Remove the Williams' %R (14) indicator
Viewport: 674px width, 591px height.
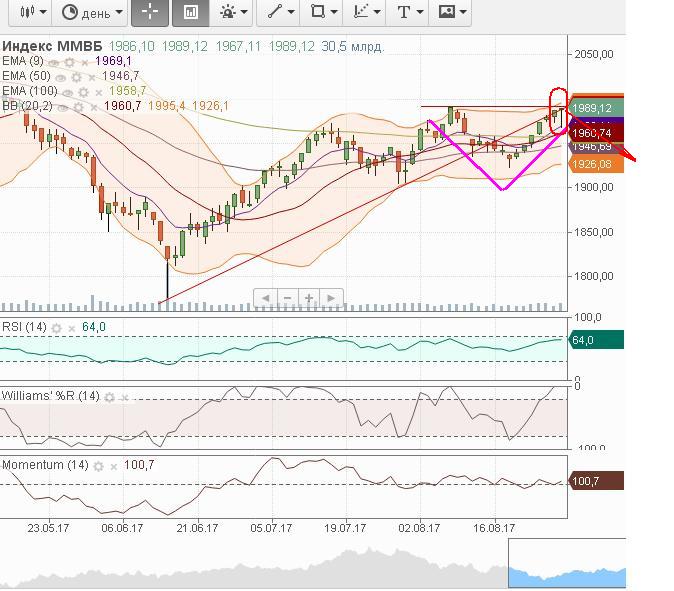[125, 398]
